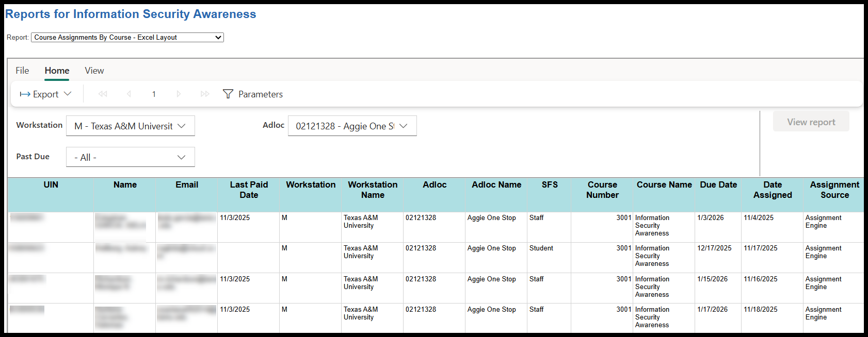Switch to the Home tab
Image resolution: width=868 pixels, height=337 pixels.
point(57,71)
